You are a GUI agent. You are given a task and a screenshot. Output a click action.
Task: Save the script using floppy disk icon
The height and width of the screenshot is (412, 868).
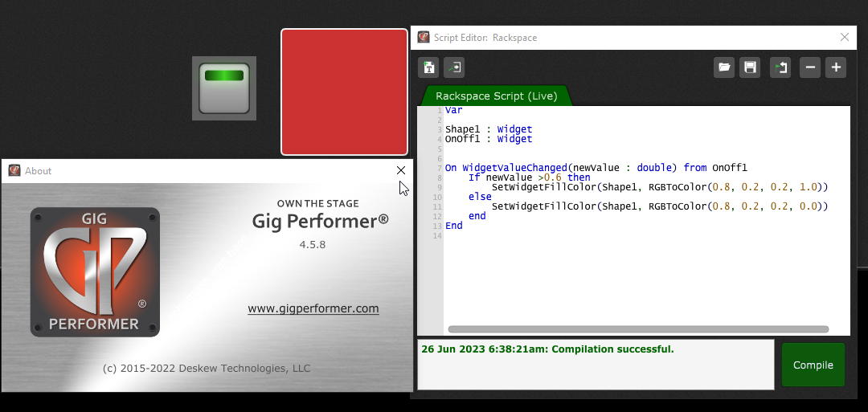pos(750,67)
